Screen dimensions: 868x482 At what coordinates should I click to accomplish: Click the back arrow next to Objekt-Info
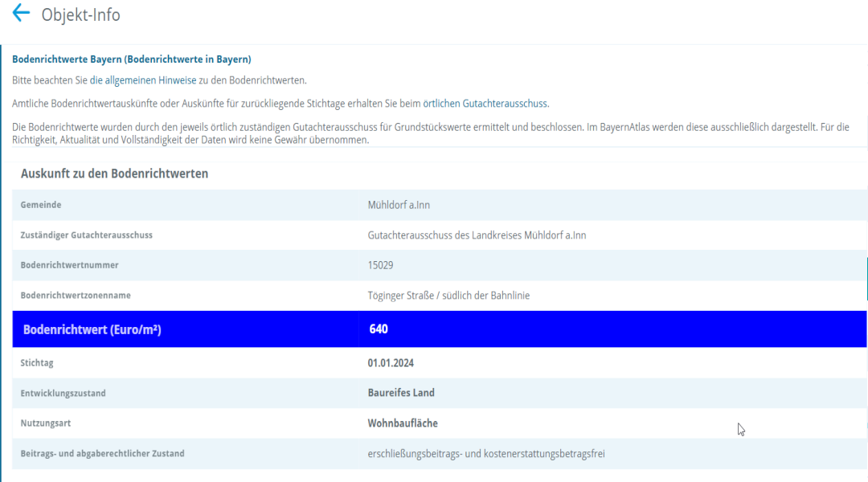(x=21, y=14)
